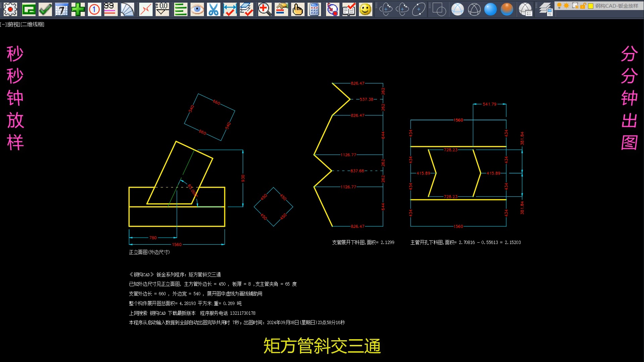The image size is (644, 362).
Task: Click the green checkmark toolbar icon
Action: point(45,9)
